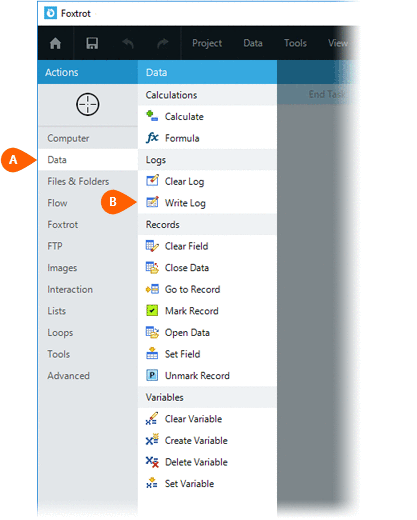Screen dimensions: 417x520
Task: Click the Unmark Record icon
Action: pos(152,375)
